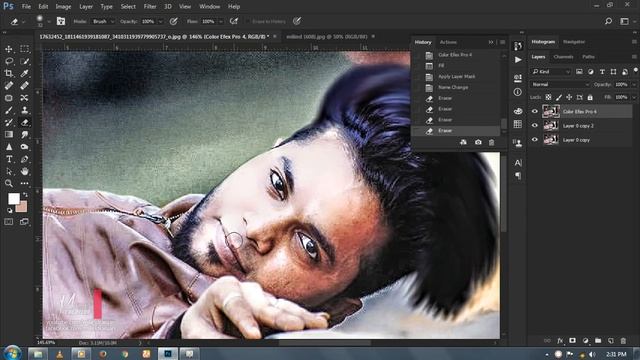Open the Edit Toolbar three-dots icon
This screenshot has width=640, height=360.
pyautogui.click(x=24, y=184)
